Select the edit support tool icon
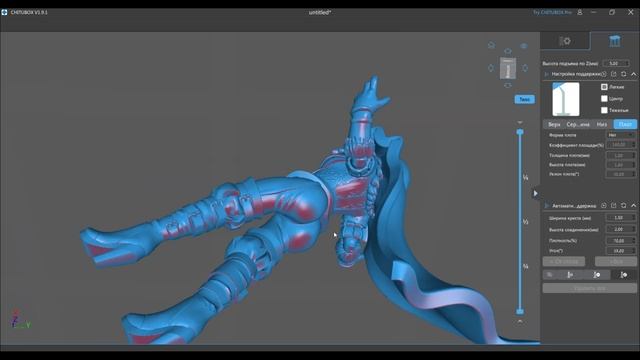This screenshot has width=640, height=360. point(550,275)
